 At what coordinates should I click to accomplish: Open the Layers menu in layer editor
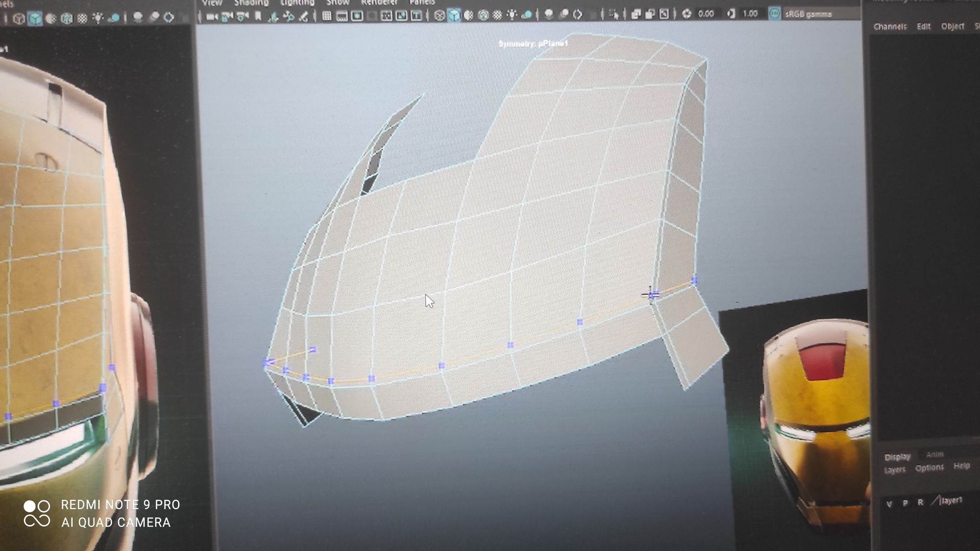pos(894,470)
